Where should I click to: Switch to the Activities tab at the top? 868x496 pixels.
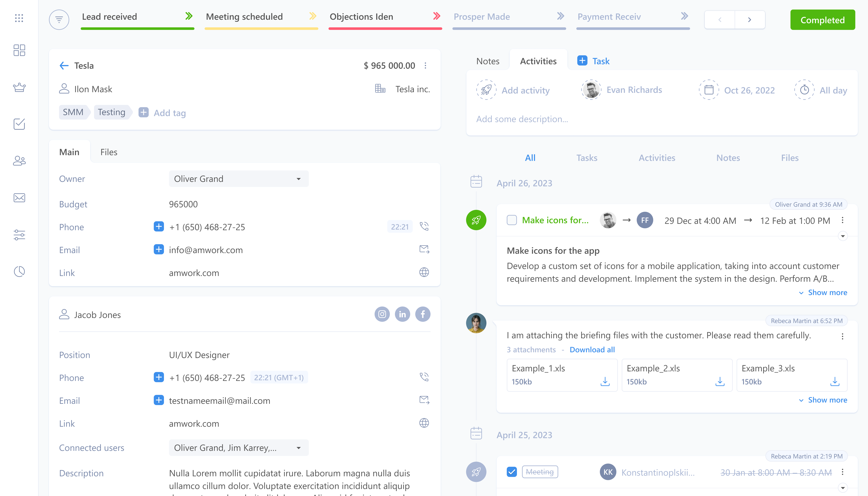click(538, 61)
